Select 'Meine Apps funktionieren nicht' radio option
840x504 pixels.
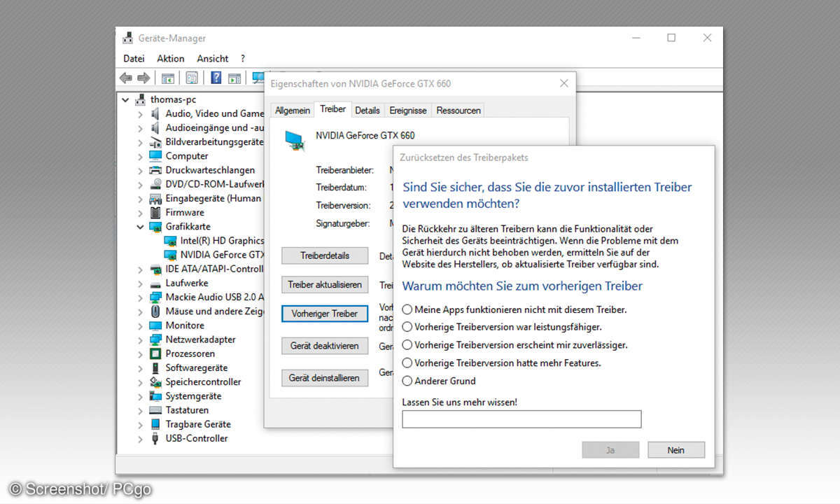(x=407, y=309)
